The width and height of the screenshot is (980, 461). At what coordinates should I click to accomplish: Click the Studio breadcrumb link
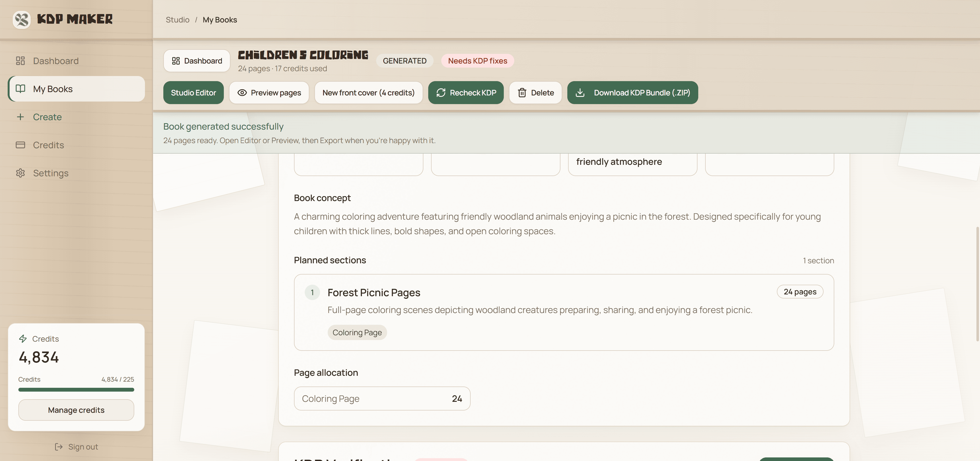178,19
